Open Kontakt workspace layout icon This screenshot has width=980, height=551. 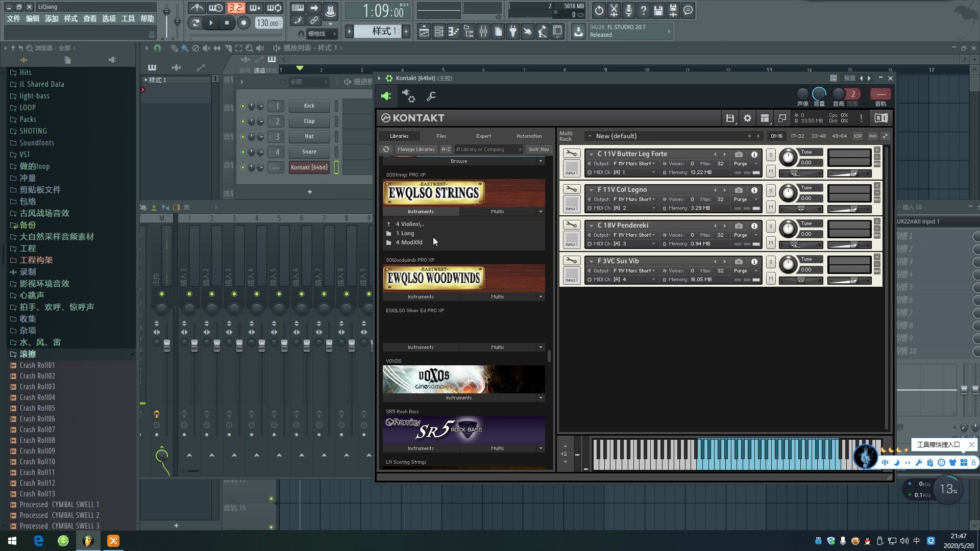click(765, 118)
